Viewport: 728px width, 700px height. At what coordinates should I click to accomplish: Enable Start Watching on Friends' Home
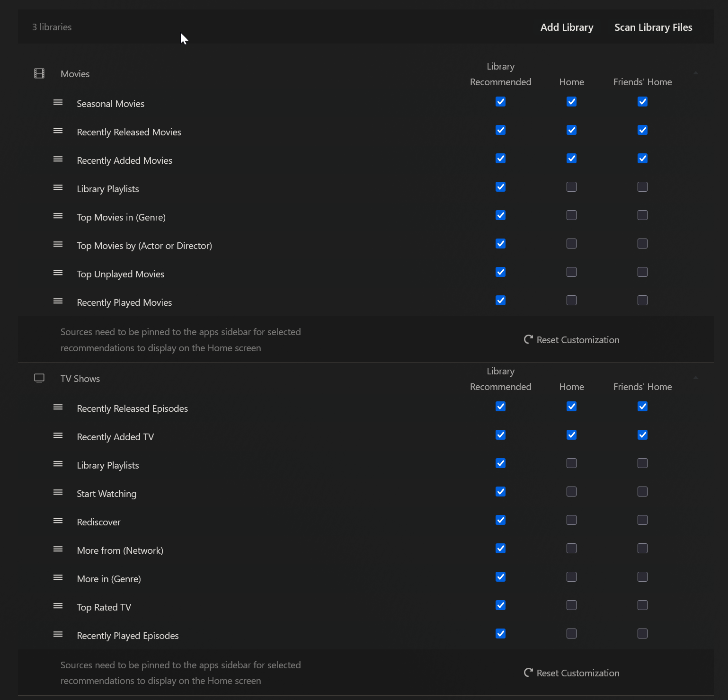(x=642, y=492)
